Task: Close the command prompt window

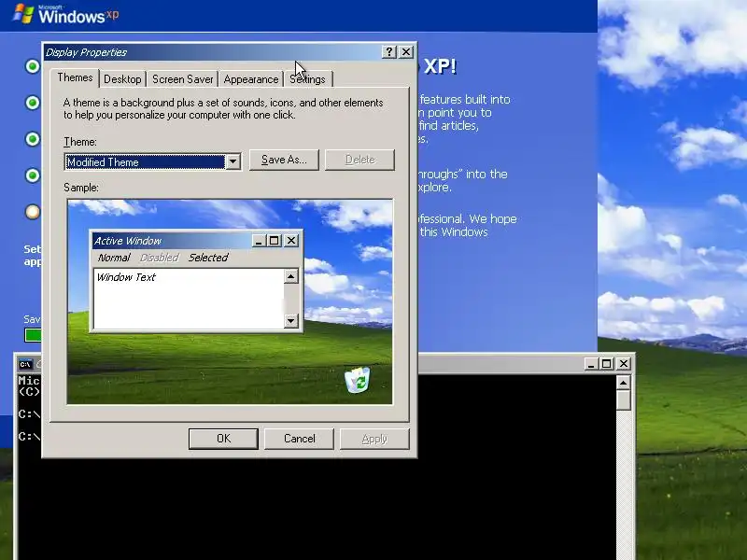Action: click(x=624, y=364)
